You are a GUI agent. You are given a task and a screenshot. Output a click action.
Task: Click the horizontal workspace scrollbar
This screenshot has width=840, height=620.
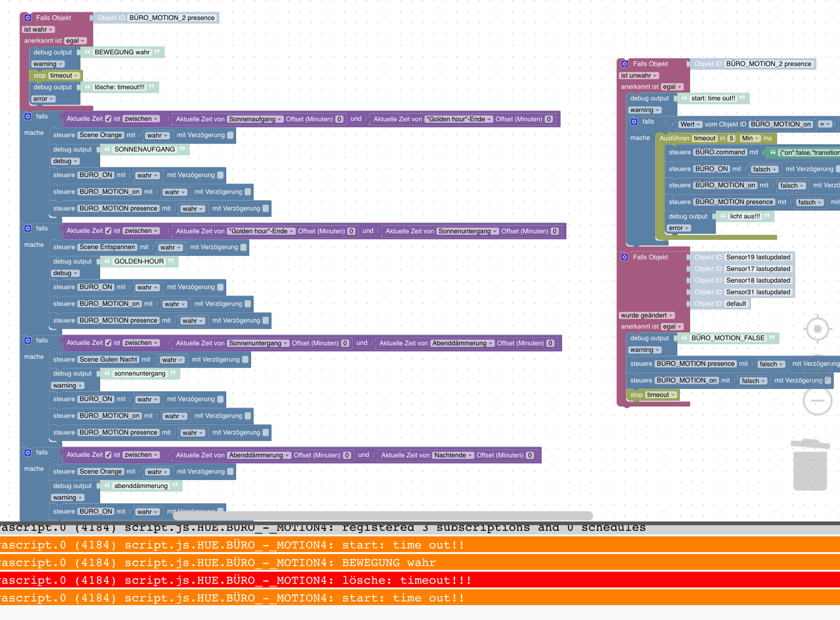(x=383, y=515)
